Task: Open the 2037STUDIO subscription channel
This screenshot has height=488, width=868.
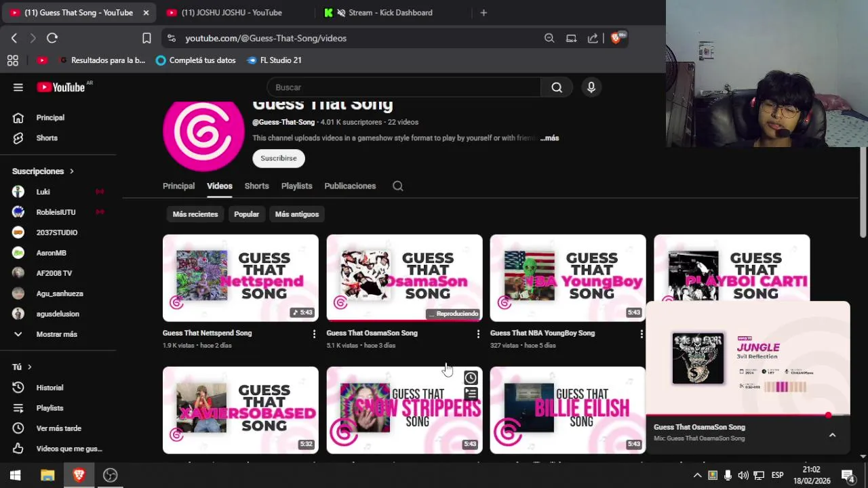Action: pos(58,232)
